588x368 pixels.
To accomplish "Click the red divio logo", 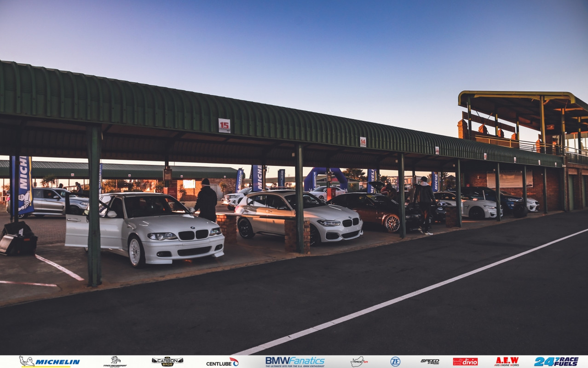I will [x=465, y=362].
